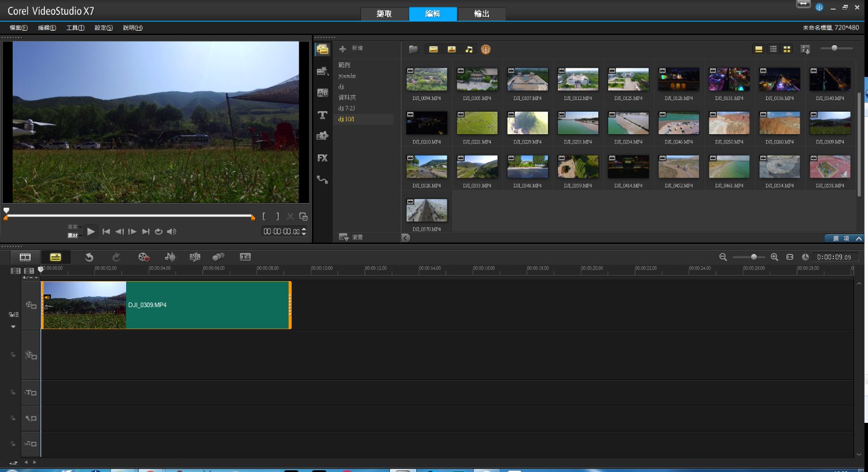Open the chapter/cue point +/- dropdown
This screenshot has height=472, width=868.
(30, 278)
